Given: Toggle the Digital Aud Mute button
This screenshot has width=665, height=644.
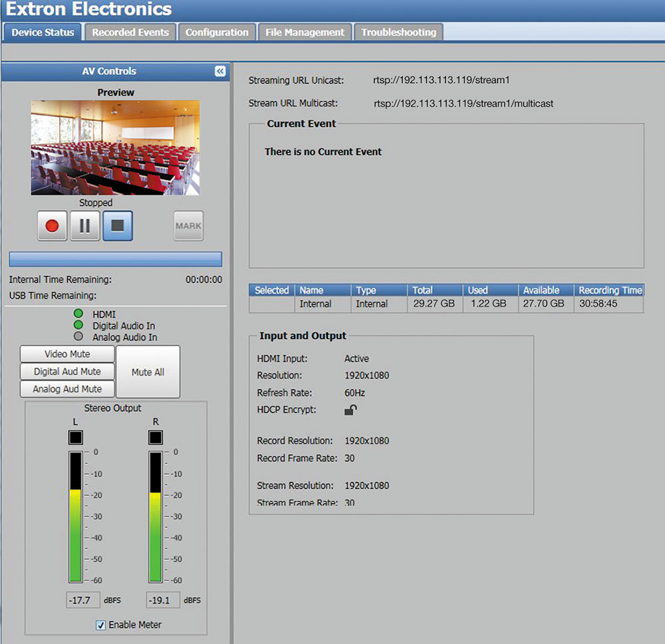Looking at the screenshot, I should (x=67, y=372).
